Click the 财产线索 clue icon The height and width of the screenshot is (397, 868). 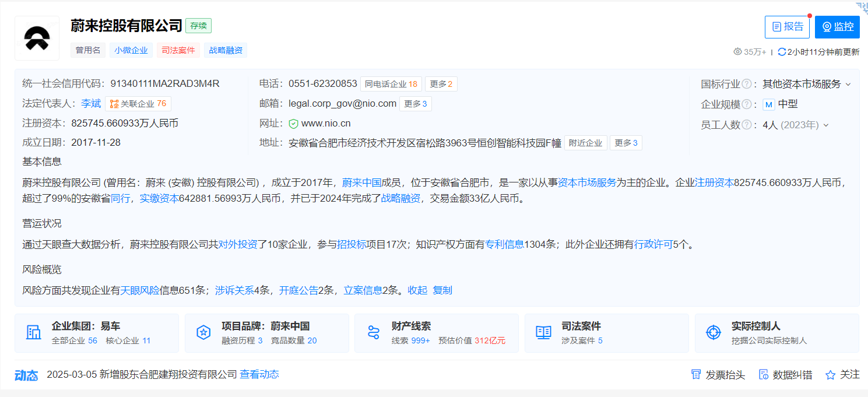pos(374,333)
